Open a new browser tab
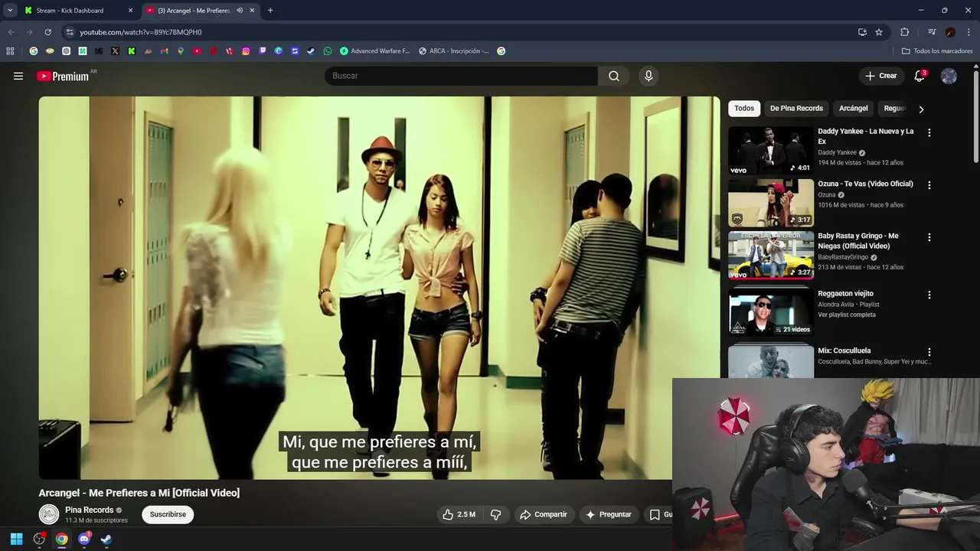980x551 pixels. tap(270, 11)
